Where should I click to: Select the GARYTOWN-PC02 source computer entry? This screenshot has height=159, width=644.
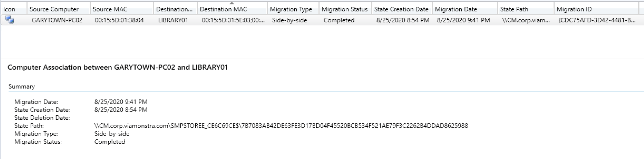[x=58, y=20]
